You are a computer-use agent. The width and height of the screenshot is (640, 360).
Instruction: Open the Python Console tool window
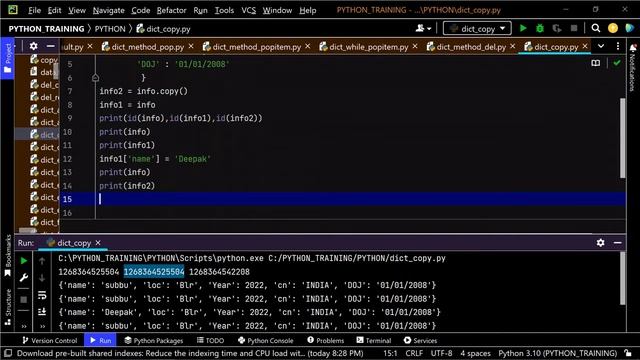click(x=265, y=340)
